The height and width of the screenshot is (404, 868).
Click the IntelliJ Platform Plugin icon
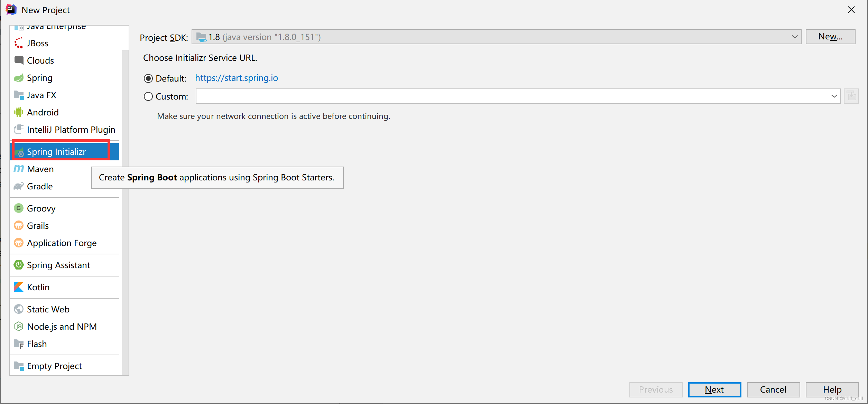(19, 130)
